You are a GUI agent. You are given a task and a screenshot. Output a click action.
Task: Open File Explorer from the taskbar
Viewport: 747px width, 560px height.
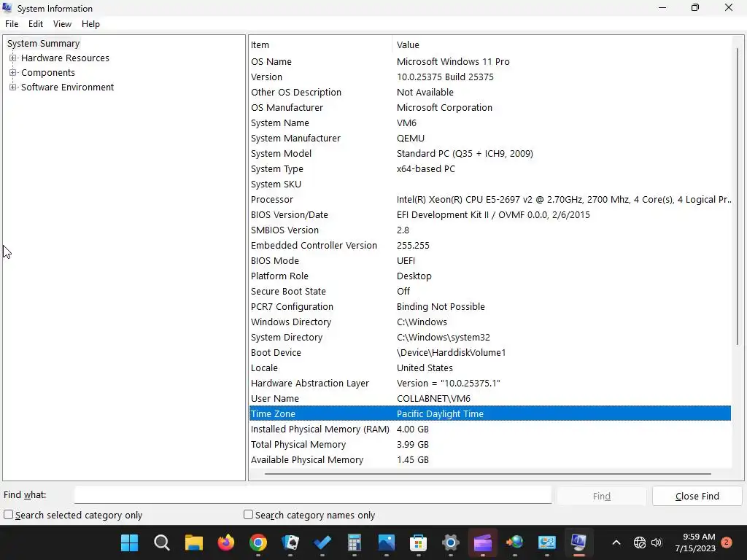pyautogui.click(x=194, y=542)
